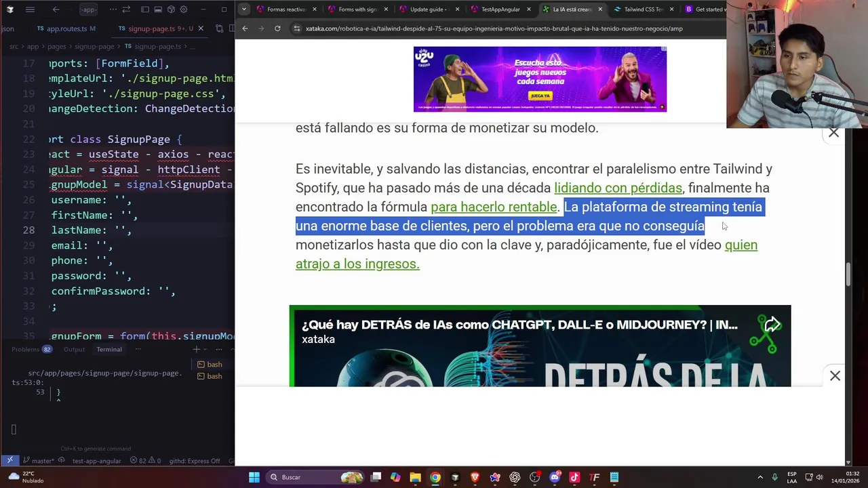Open Chrome tab search dropdown arrow
This screenshot has width=868, height=488.
pos(243,9)
